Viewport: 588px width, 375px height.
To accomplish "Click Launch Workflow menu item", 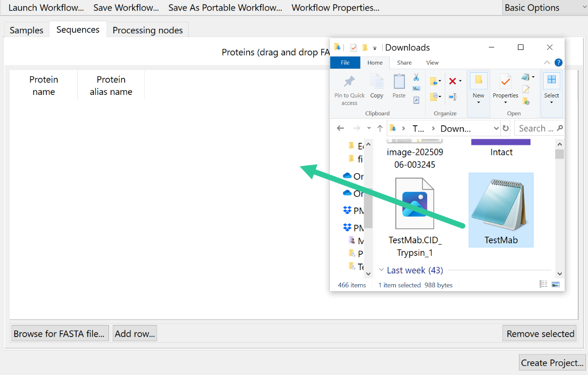I will point(46,8).
